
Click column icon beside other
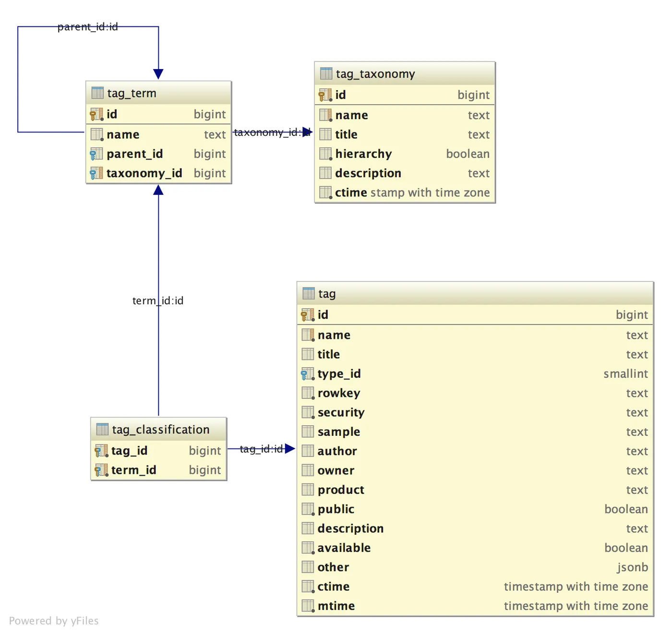[308, 567]
